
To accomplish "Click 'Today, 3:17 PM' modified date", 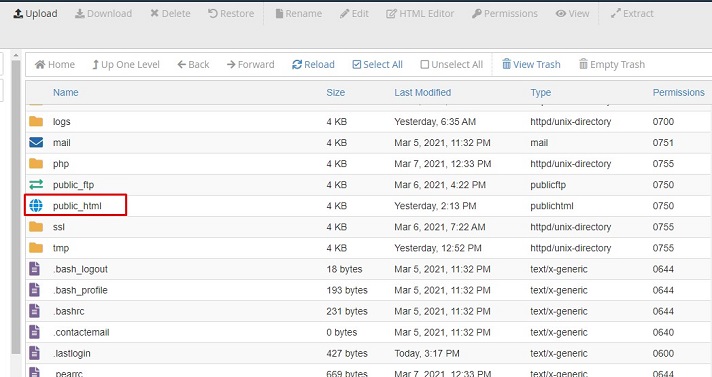I will click(427, 353).
